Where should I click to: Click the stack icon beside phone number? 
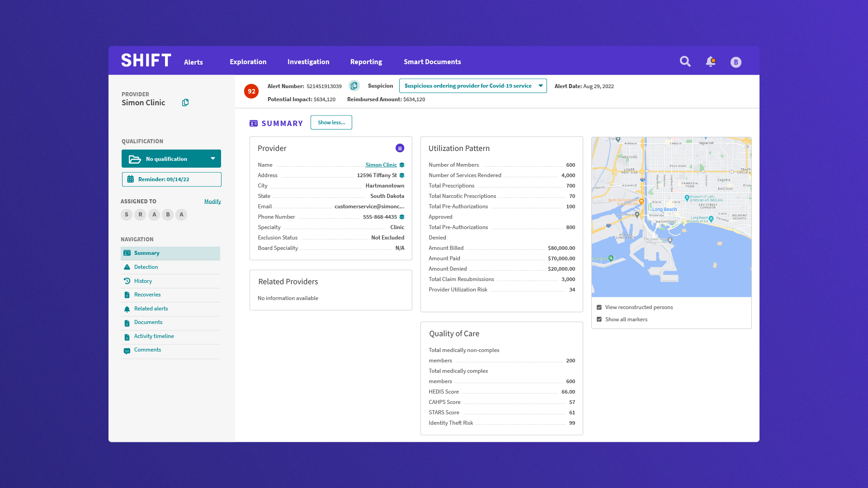[402, 217]
